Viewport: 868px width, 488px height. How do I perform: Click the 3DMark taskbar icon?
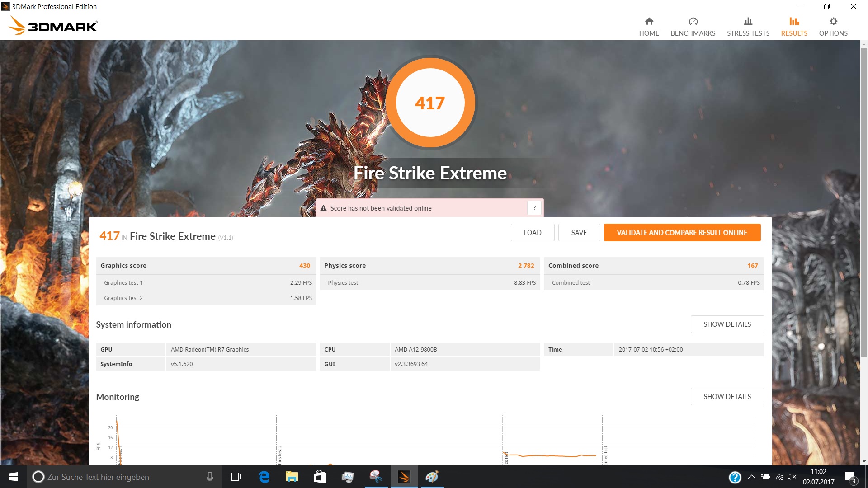click(404, 477)
